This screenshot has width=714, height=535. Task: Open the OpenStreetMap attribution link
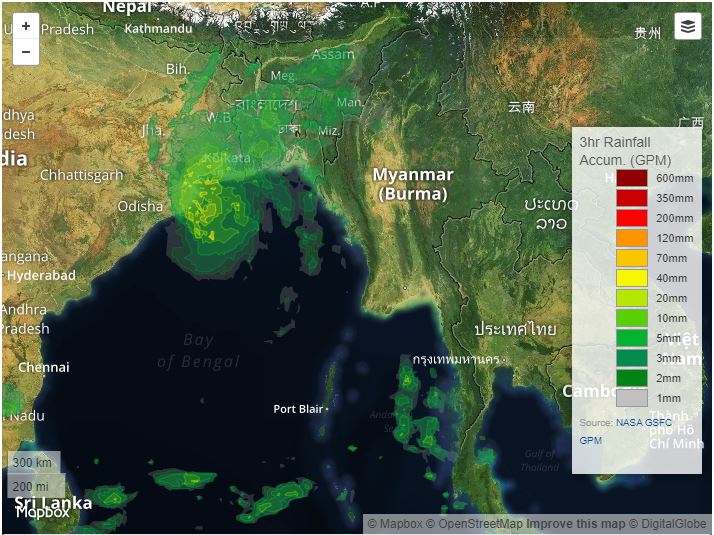click(x=474, y=524)
